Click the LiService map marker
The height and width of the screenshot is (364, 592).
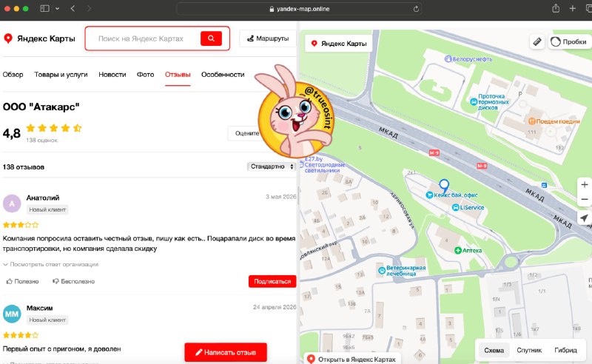point(468,207)
